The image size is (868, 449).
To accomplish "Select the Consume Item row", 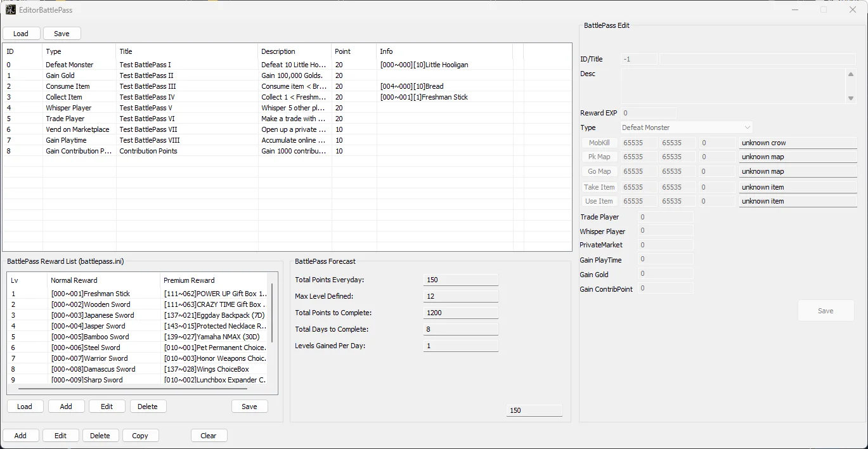I will coord(287,86).
